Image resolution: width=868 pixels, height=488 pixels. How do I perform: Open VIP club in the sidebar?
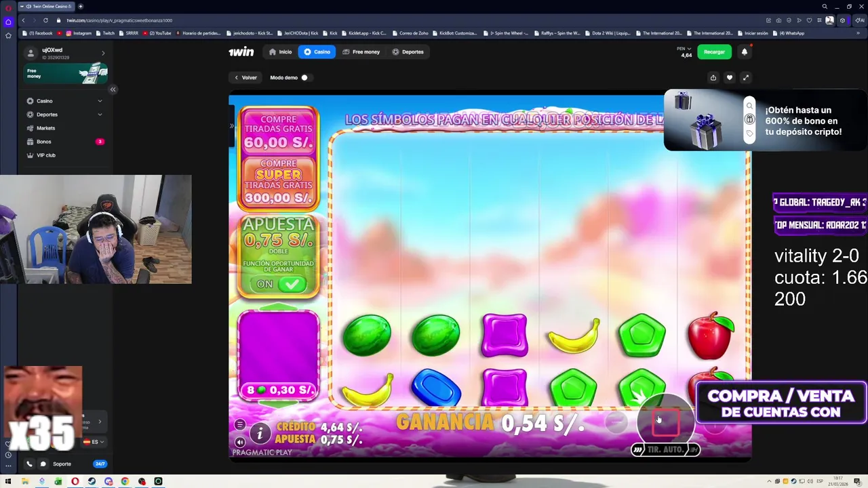64,155
